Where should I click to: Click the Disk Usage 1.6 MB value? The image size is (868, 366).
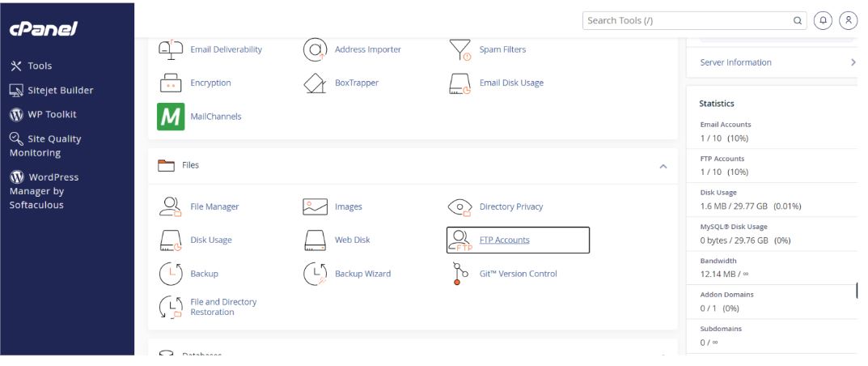(751, 206)
